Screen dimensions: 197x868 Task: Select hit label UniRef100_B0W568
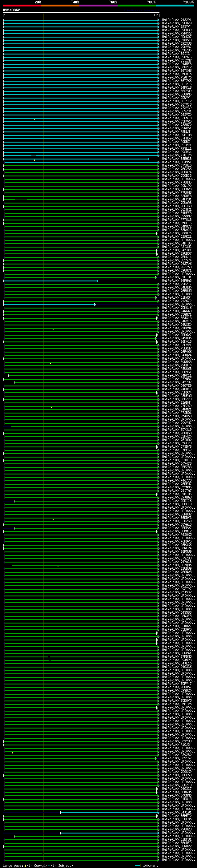pos(177,362)
